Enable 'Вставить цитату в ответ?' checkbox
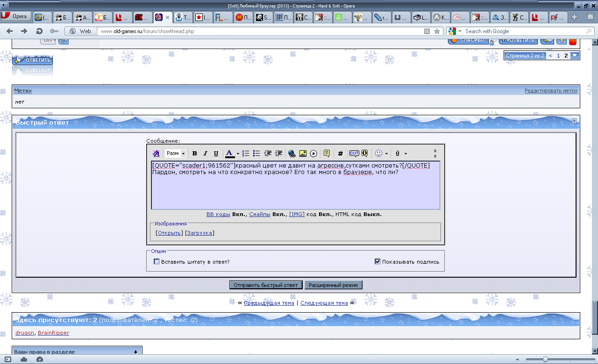 157,262
